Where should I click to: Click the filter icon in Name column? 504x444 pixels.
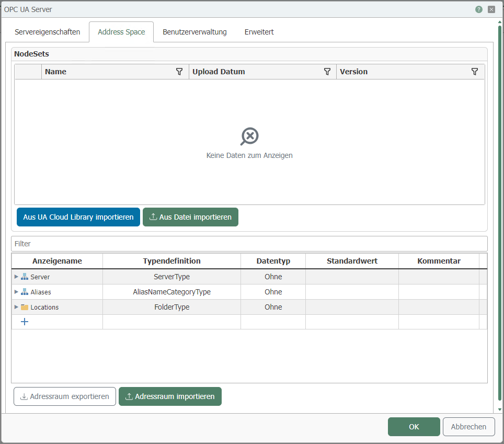(179, 72)
